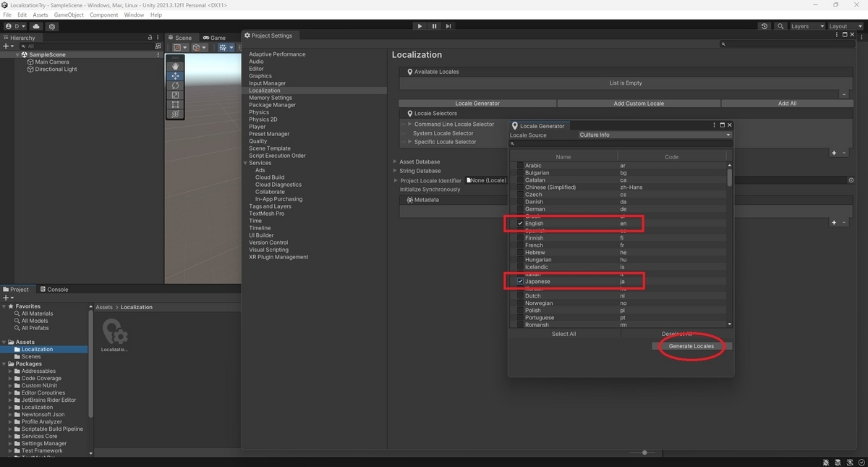Open the undo history icon
The height and width of the screenshot is (467, 868).
tap(765, 26)
